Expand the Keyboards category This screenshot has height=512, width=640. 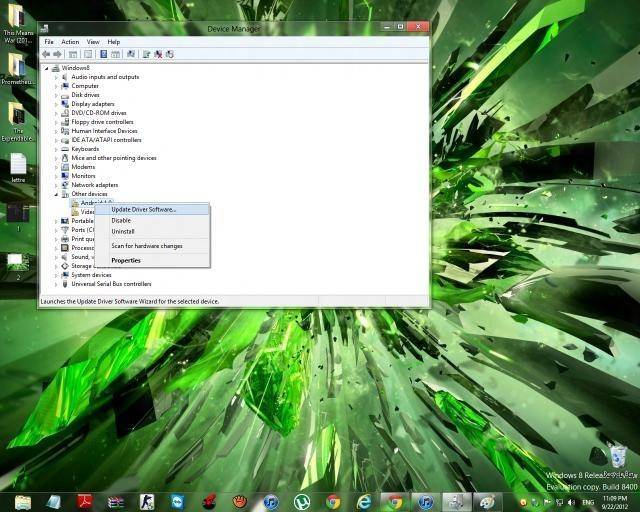pos(56,149)
